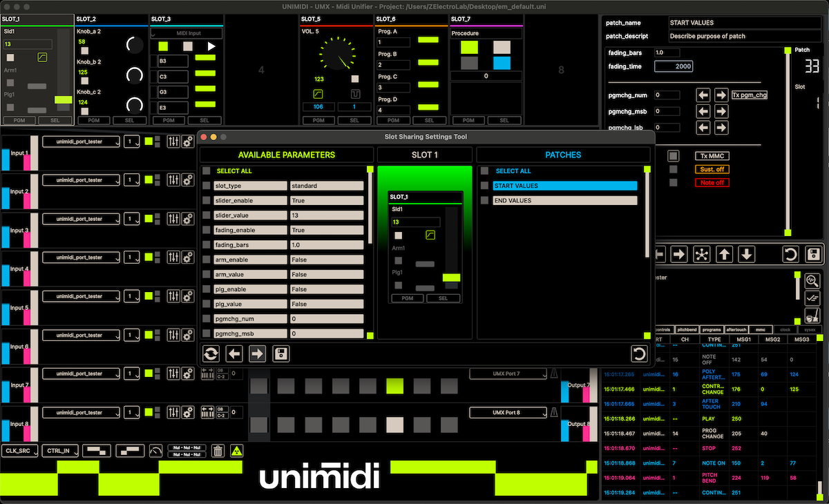Open gears settings icon for Input 6
Screen dimensions: 829x504
pos(187,335)
